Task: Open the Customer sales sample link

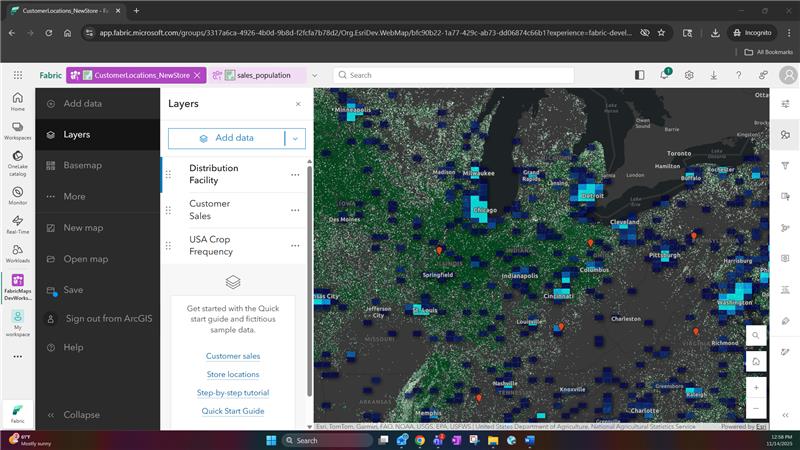Action: 233,356
